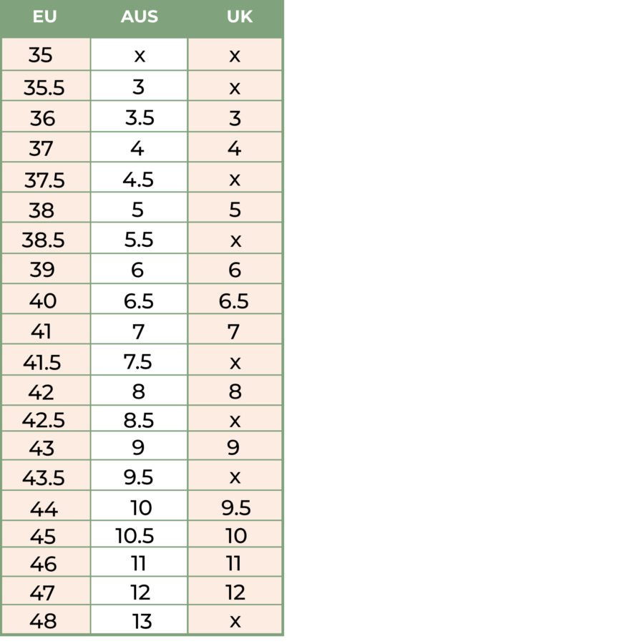Click the EU 43.5 cell
The width and height of the screenshot is (644, 644).
point(44,477)
